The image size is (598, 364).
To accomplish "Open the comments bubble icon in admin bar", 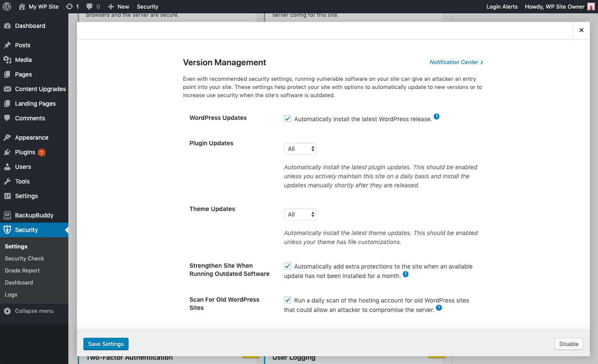I will (89, 6).
